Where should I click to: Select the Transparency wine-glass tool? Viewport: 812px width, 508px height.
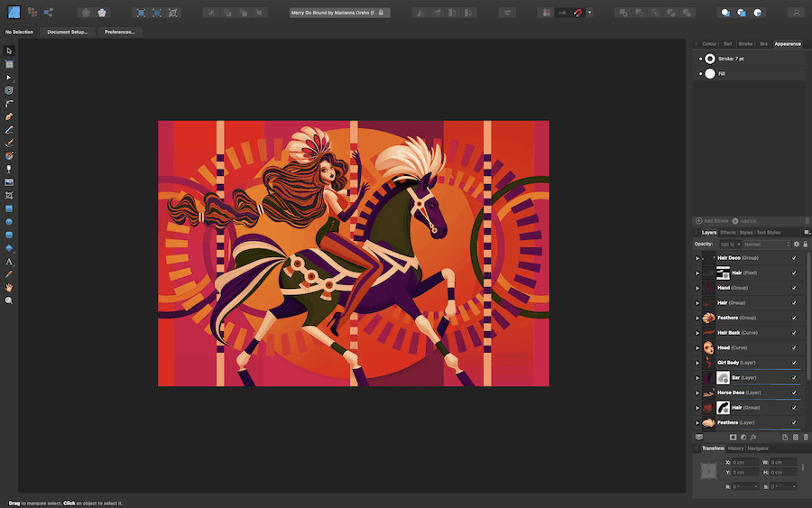point(9,169)
